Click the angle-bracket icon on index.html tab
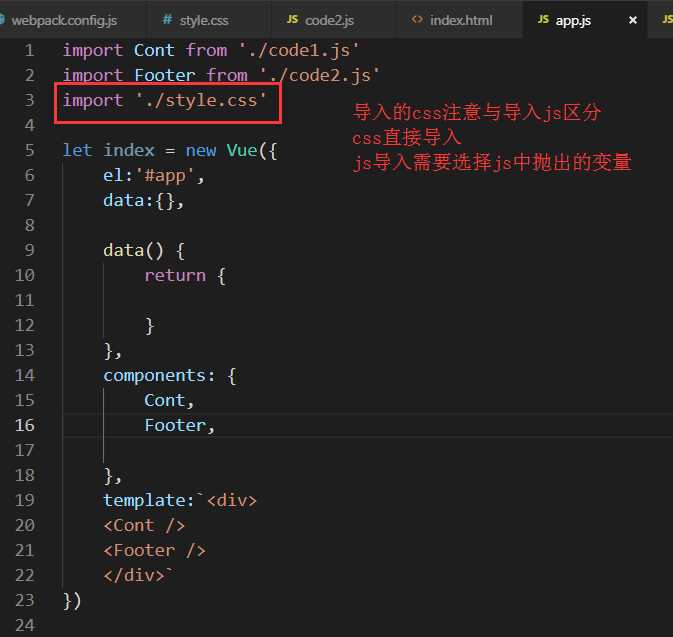The height and width of the screenshot is (637, 673). coord(417,20)
